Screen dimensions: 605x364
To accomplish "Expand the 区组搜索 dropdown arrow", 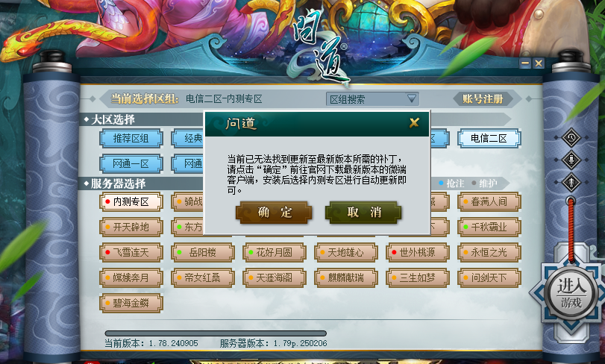I will coord(412,98).
